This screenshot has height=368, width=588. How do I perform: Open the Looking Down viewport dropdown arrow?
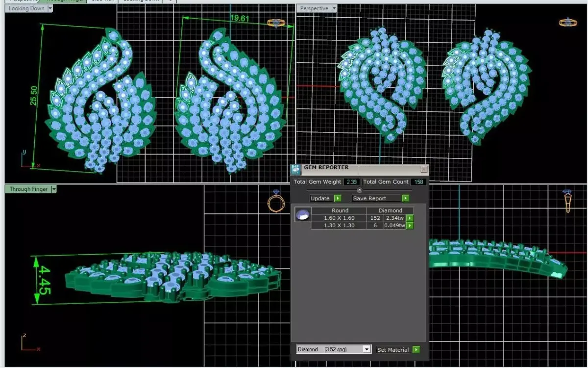[x=49, y=8]
